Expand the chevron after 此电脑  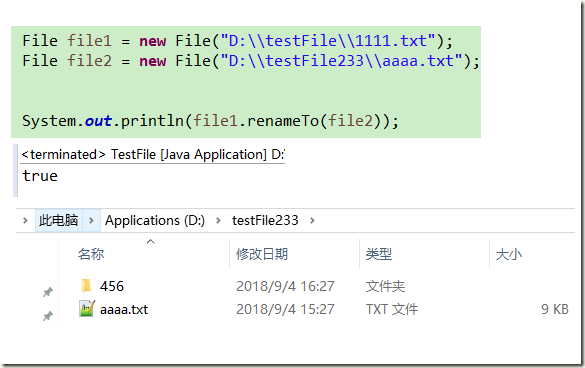(91, 221)
